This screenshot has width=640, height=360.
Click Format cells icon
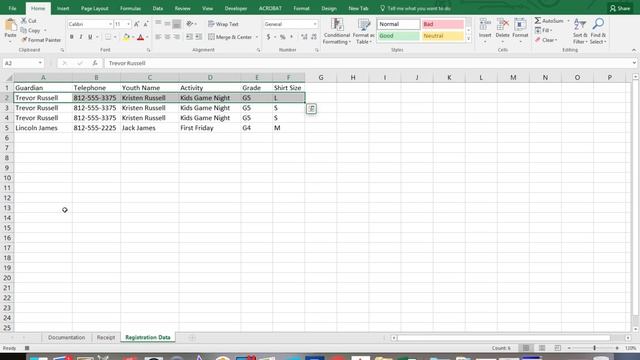click(x=520, y=25)
